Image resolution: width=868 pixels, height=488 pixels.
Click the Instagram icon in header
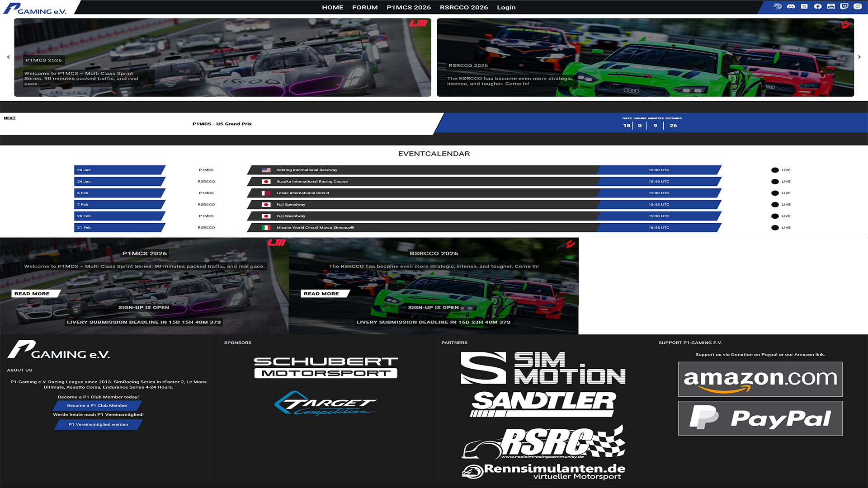point(858,7)
